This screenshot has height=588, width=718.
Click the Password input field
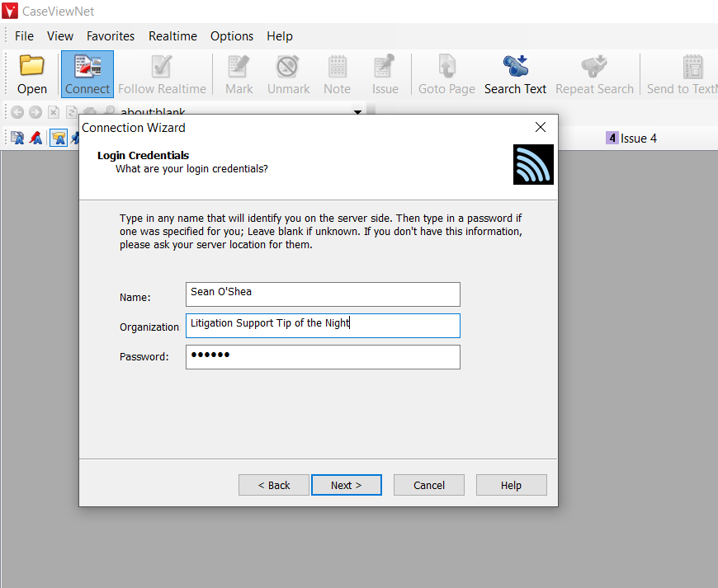coord(323,357)
